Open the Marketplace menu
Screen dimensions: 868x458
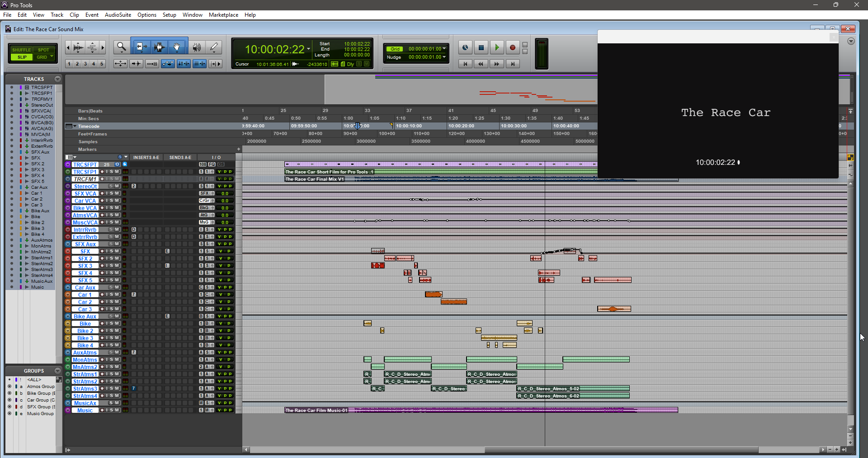[x=223, y=15]
